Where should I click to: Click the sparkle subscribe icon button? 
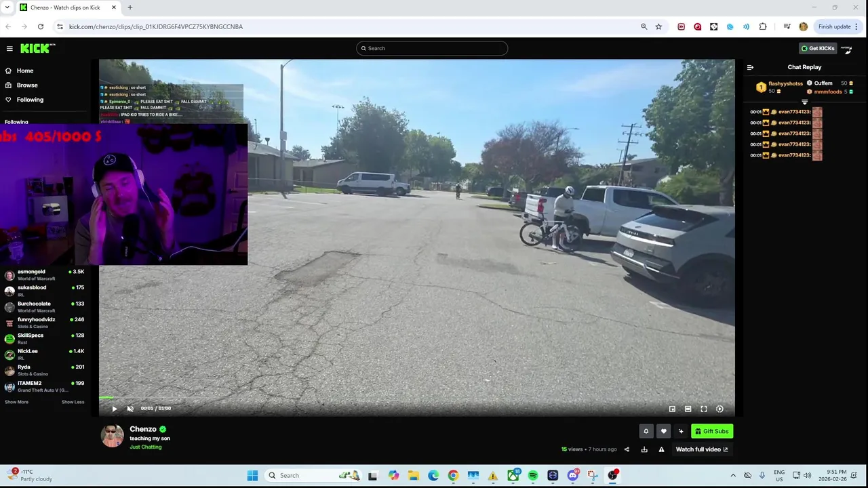click(681, 431)
